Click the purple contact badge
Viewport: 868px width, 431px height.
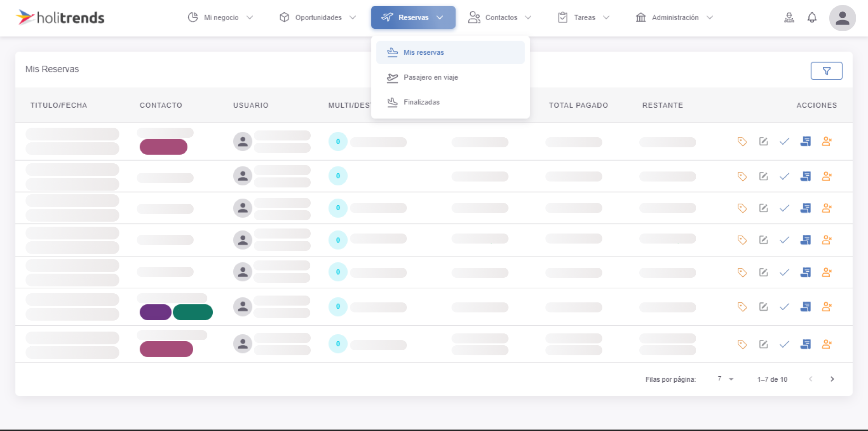coord(155,312)
